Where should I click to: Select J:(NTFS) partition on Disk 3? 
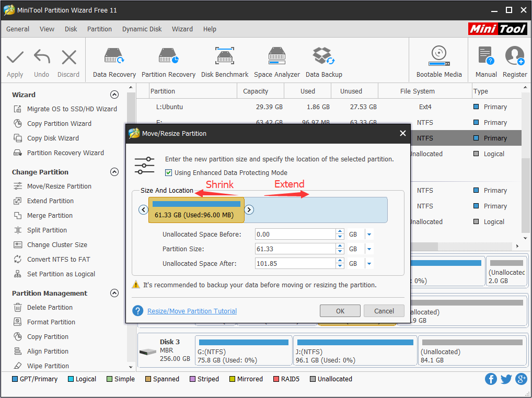[355, 351]
